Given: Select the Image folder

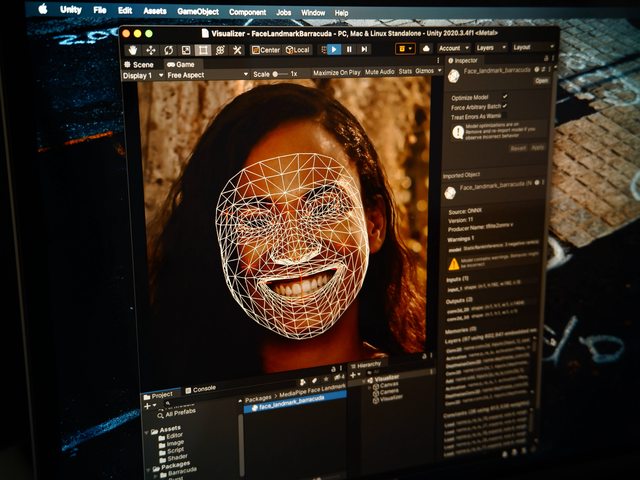Looking at the screenshot, I should [x=171, y=444].
